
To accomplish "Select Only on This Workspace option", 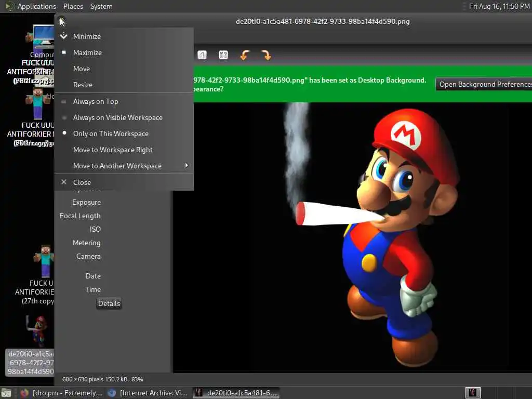I will pos(124,134).
